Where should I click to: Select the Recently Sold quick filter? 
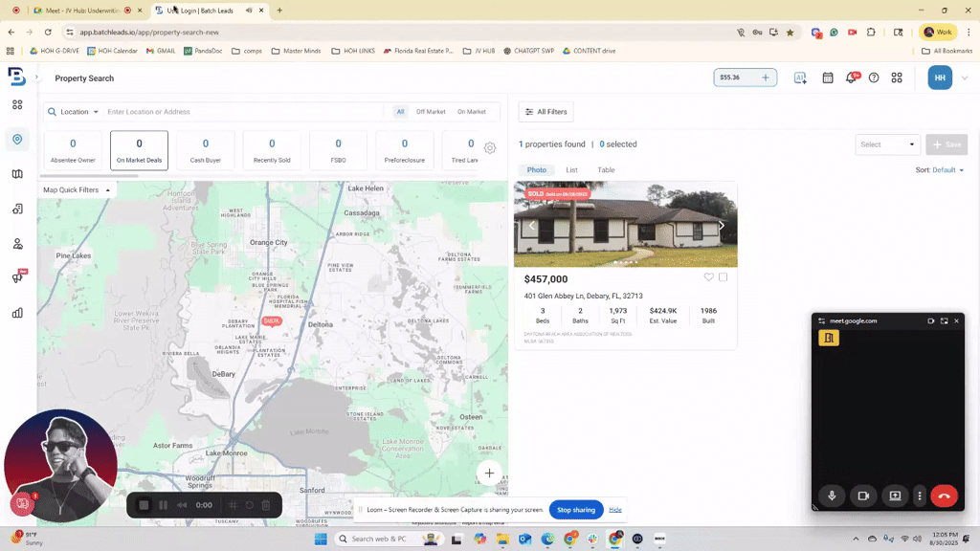click(x=272, y=150)
